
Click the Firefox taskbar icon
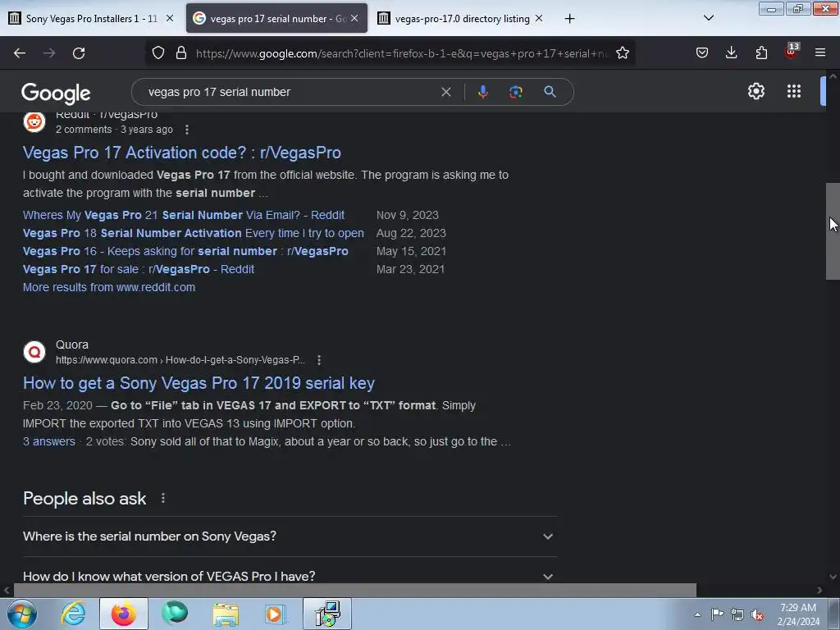tap(124, 614)
